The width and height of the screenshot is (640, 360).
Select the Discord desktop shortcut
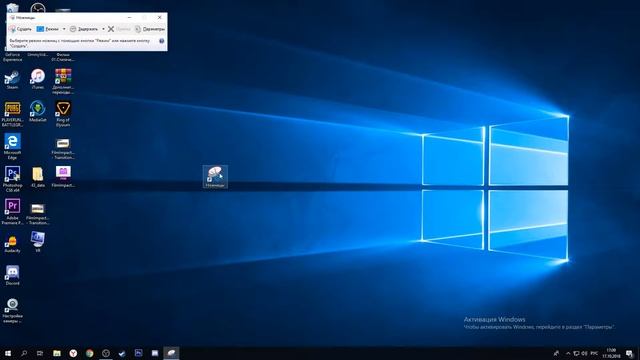(12, 276)
